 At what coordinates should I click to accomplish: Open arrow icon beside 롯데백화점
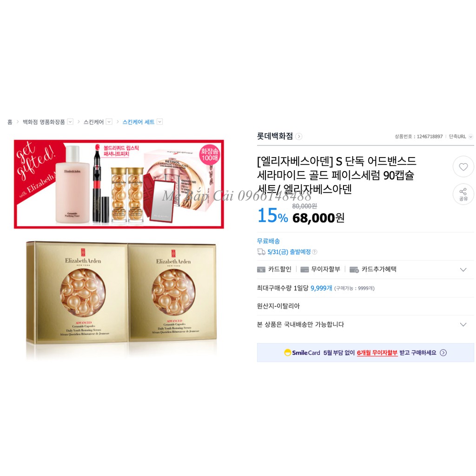(299, 136)
